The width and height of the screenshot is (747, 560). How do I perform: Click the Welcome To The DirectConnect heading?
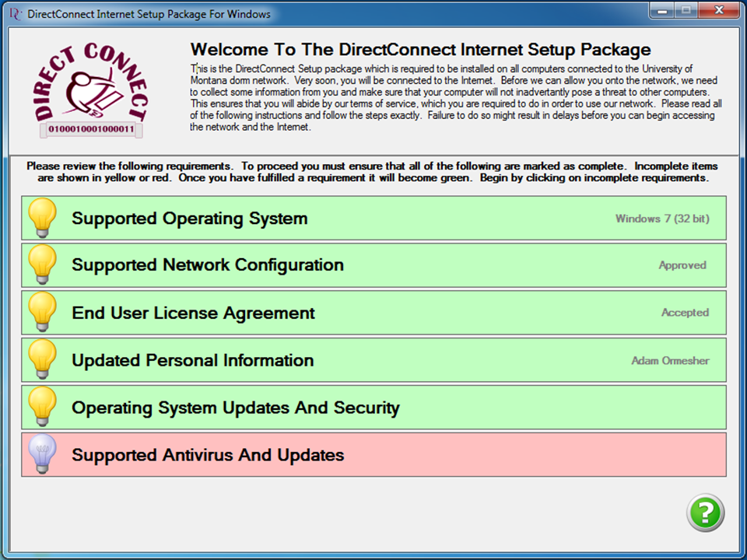coord(421,50)
